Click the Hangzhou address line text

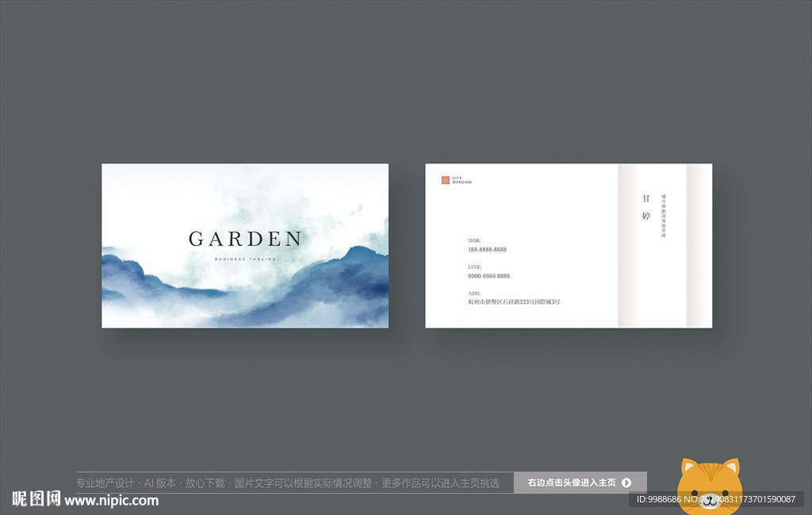(x=514, y=302)
